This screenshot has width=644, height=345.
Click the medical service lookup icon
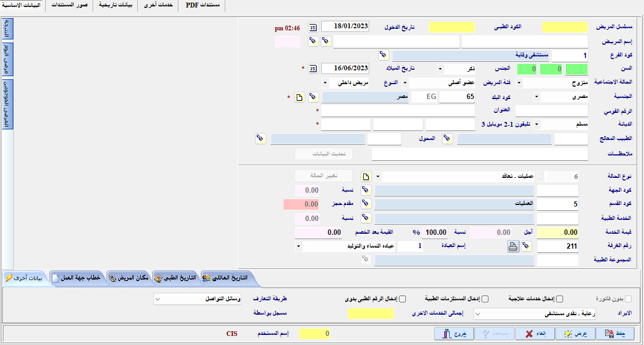(366, 218)
